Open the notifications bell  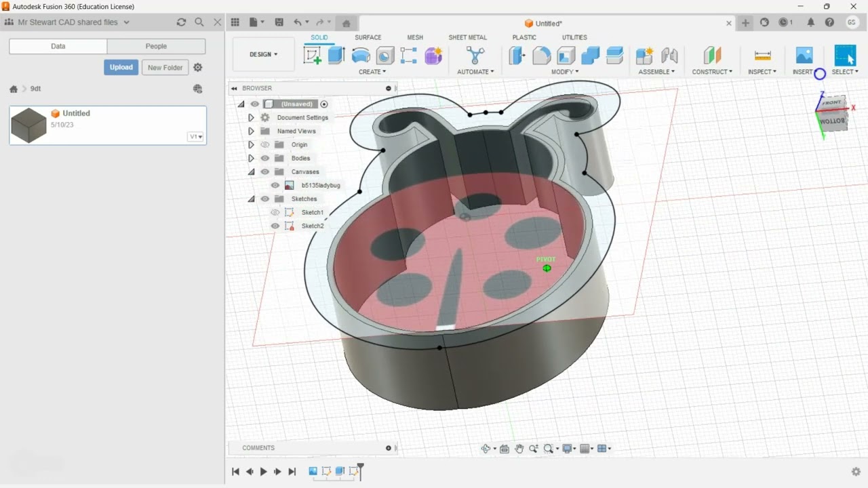coord(811,22)
